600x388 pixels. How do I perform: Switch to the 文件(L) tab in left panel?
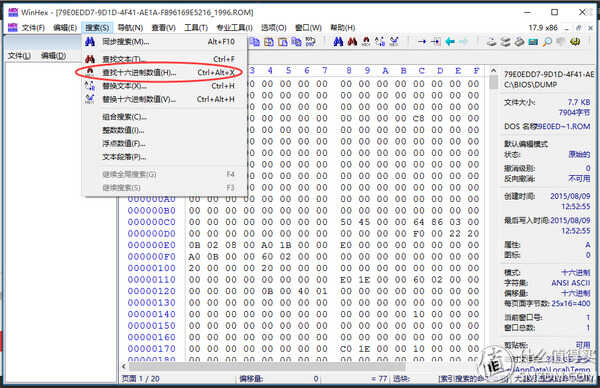19,56
